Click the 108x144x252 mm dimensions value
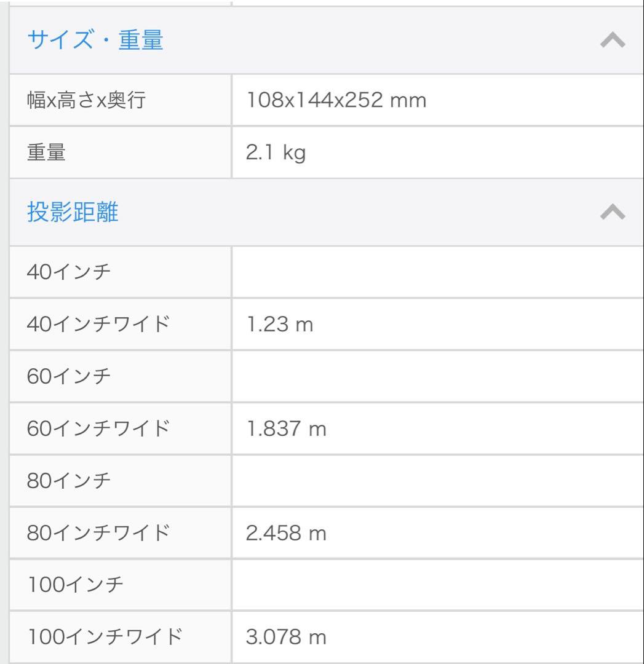Viewport: 644px width, 664px height. pyautogui.click(x=336, y=100)
